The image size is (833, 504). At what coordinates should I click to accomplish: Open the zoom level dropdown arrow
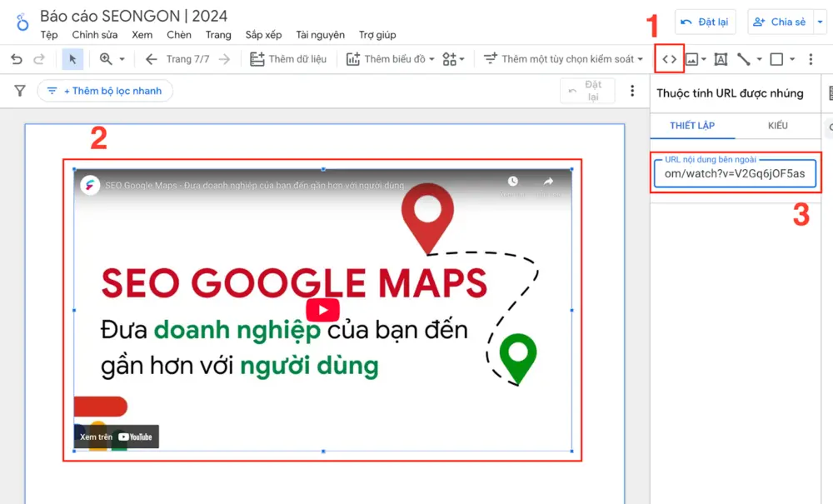(122, 59)
